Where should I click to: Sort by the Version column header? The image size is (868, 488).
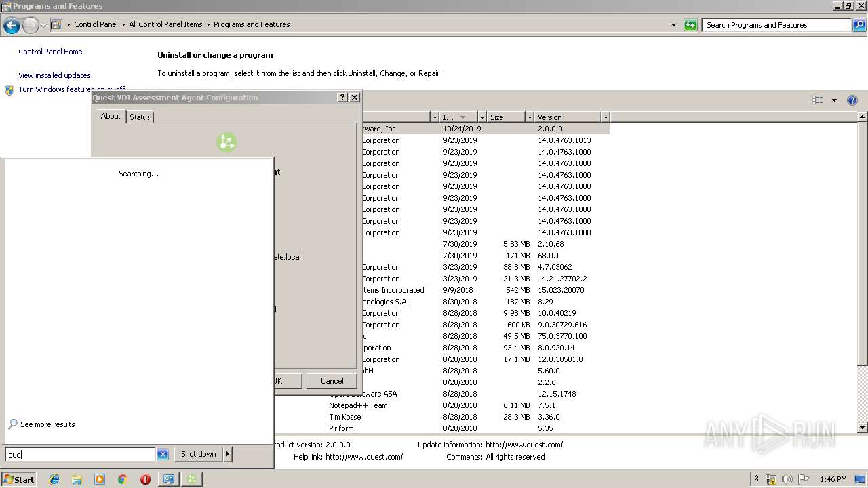coord(568,117)
